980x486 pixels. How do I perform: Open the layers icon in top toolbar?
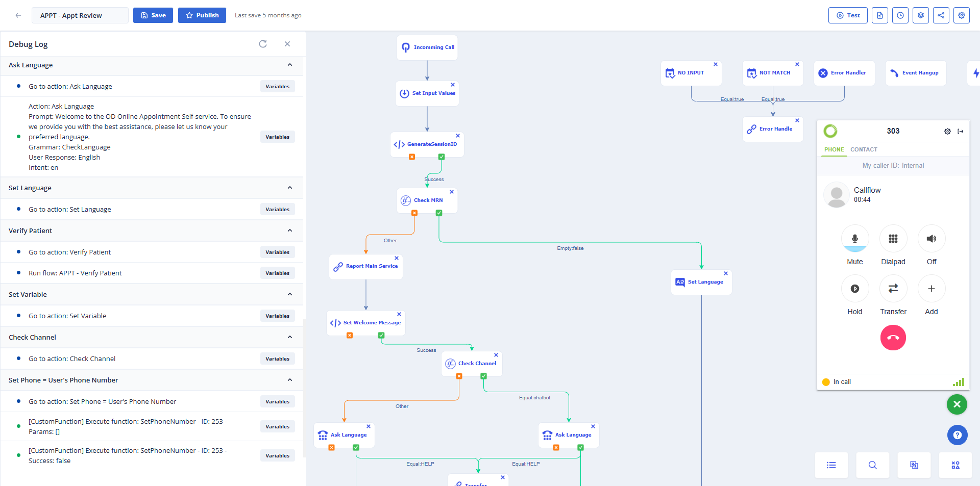pyautogui.click(x=920, y=15)
